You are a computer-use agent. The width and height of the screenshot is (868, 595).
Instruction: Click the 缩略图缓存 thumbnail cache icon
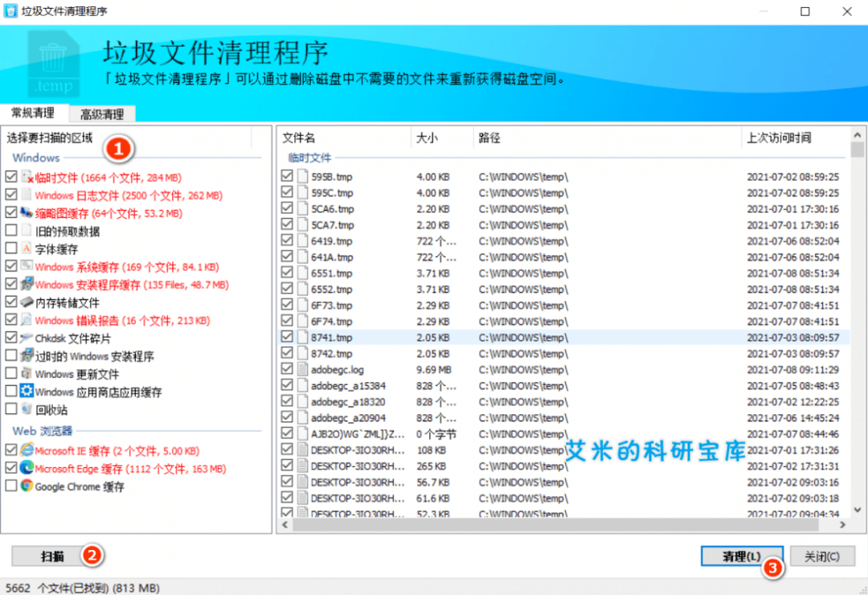pyautogui.click(x=27, y=213)
